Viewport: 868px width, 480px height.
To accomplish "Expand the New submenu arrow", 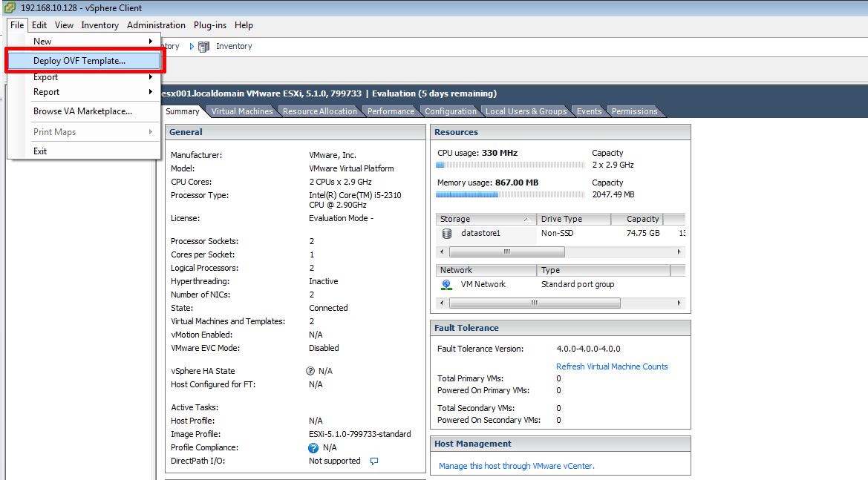I will (x=151, y=42).
